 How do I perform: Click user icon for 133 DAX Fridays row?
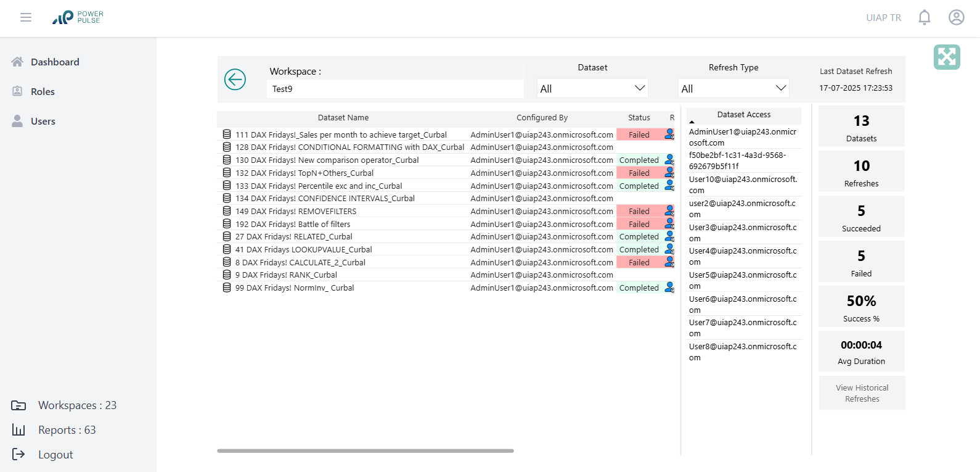pyautogui.click(x=669, y=185)
